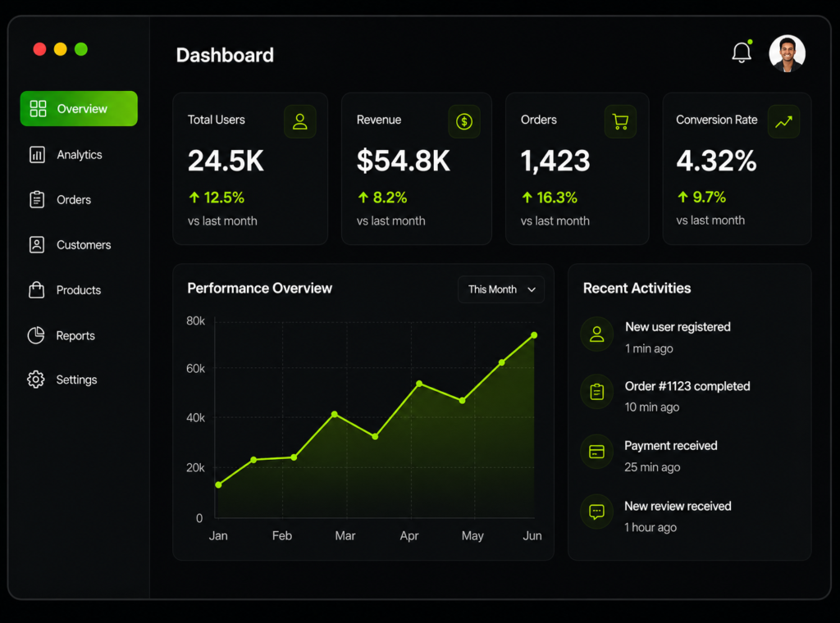Click the Orders shopping cart icon
This screenshot has height=623, width=840.
click(620, 121)
